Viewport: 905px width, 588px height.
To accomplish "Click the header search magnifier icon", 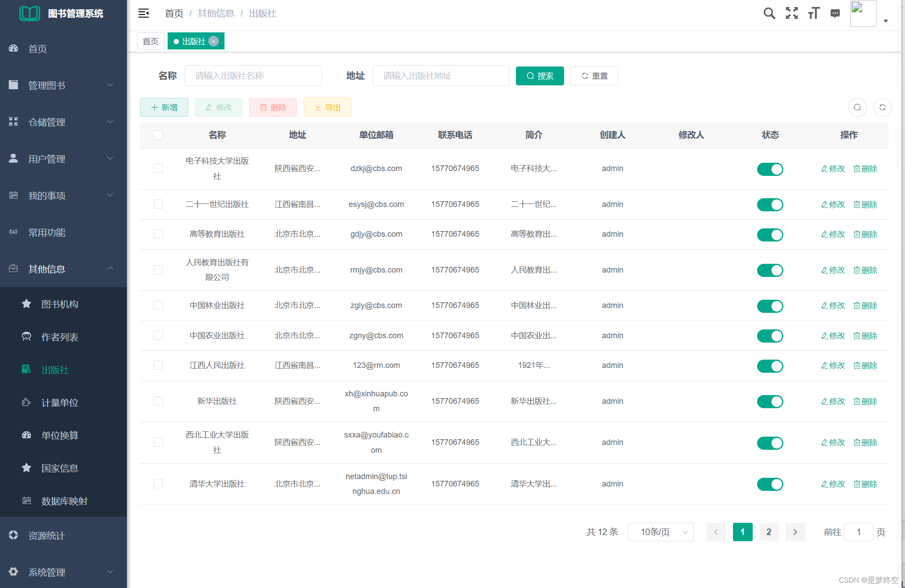I will (x=769, y=14).
